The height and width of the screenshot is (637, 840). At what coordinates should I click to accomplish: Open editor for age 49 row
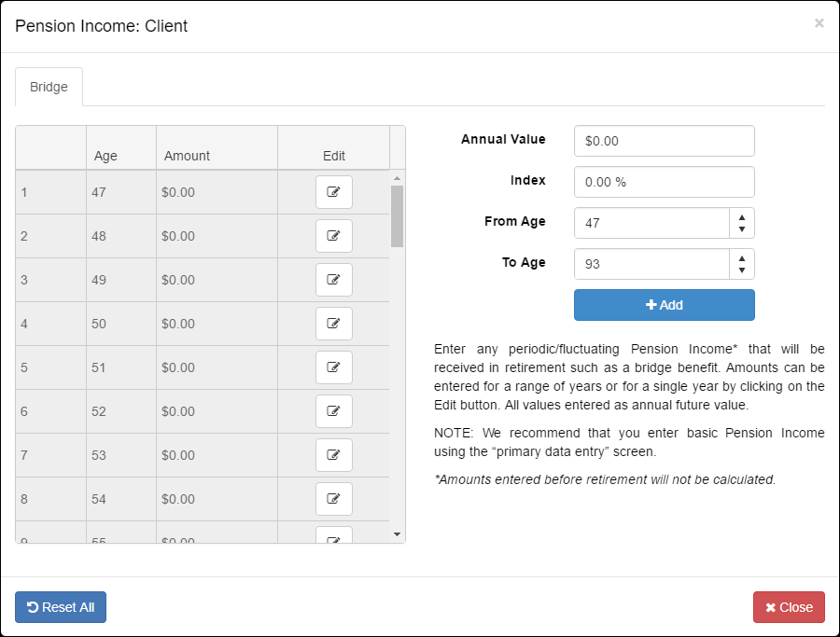pyautogui.click(x=333, y=280)
